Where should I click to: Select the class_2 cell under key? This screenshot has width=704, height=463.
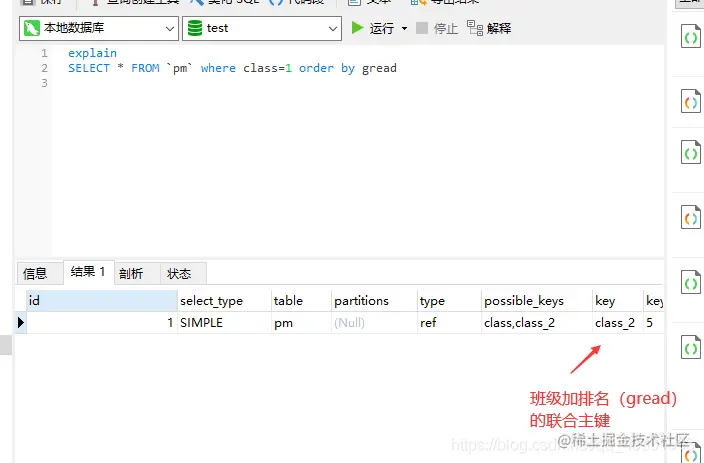[x=618, y=322]
